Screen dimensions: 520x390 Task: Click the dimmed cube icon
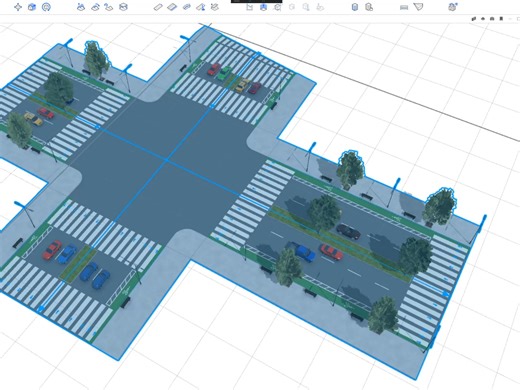pos(292,7)
